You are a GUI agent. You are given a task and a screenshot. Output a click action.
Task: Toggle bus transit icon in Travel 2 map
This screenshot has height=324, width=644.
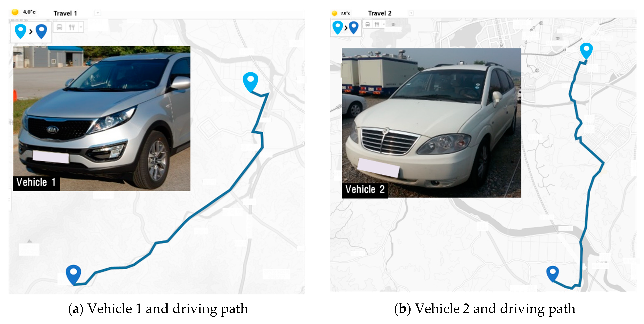(x=368, y=24)
